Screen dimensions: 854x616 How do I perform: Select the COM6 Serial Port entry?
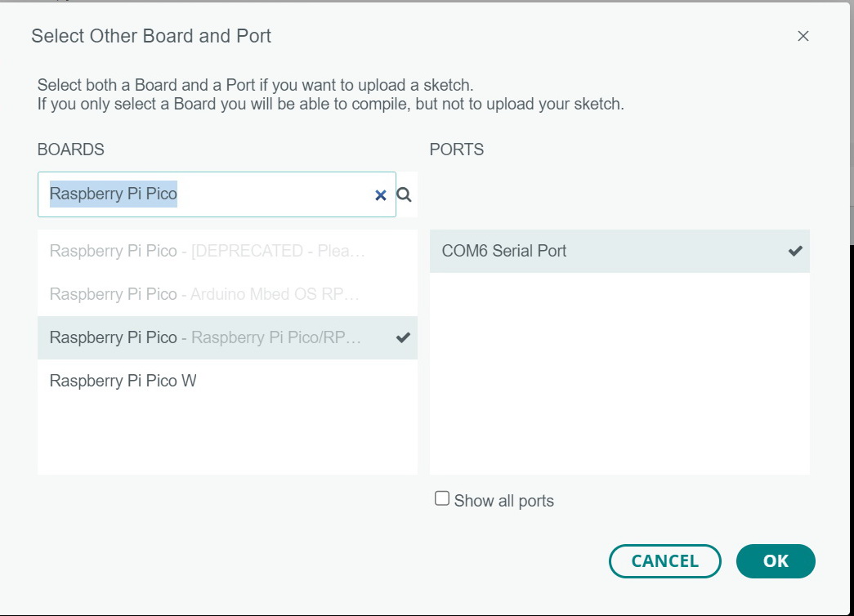tap(619, 251)
